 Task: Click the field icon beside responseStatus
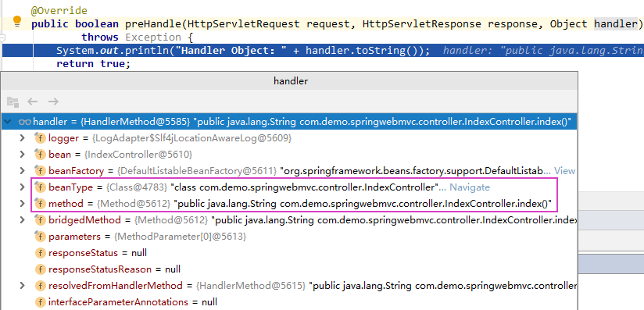(x=40, y=253)
